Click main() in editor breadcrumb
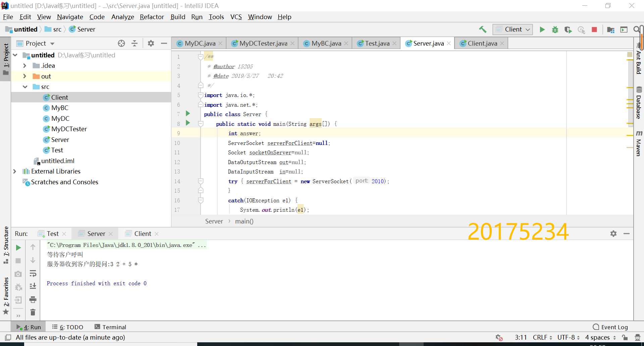644x346 pixels. (x=244, y=221)
